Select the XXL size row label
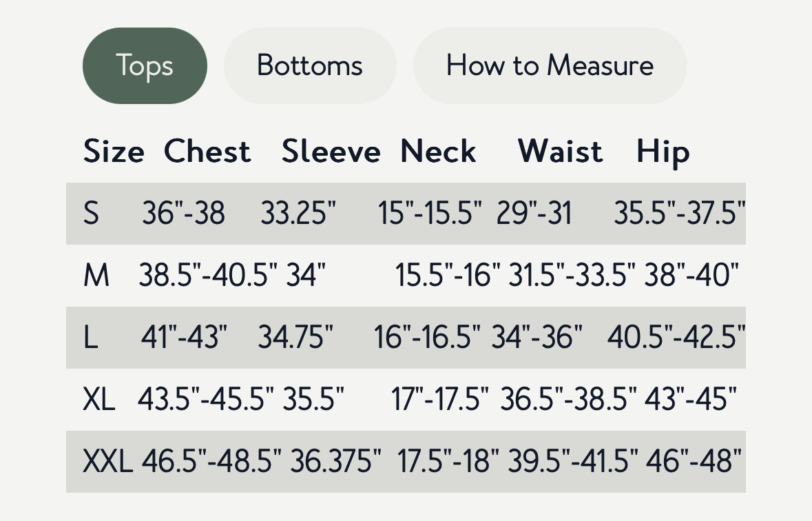Viewport: 812px width, 521px height. tap(107, 461)
